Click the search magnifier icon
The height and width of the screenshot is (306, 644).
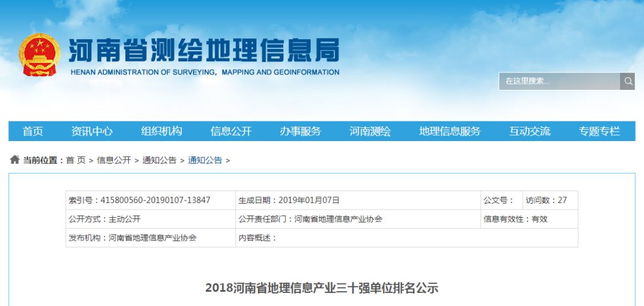point(627,81)
